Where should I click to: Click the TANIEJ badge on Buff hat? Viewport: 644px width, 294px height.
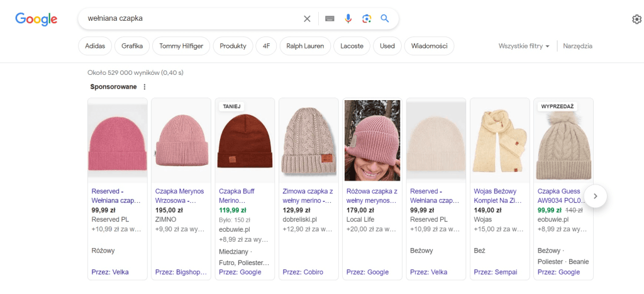pyautogui.click(x=231, y=106)
